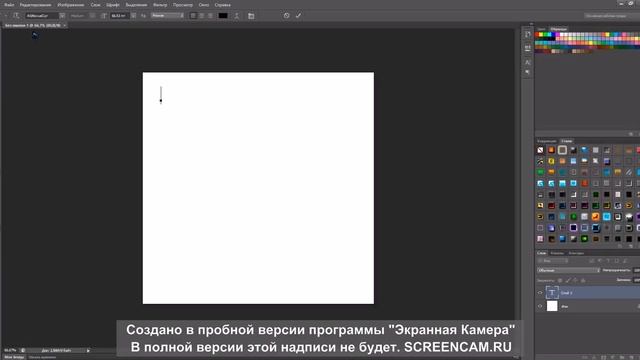Expand the font size dropdown arrow
640x360 pixels.
133,16
